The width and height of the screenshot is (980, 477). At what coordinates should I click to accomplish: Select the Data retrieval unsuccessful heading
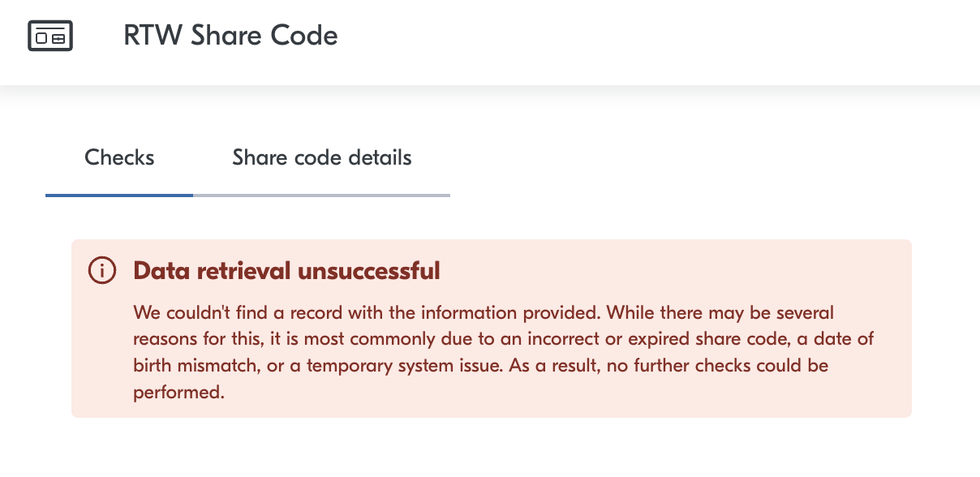pyautogui.click(x=286, y=270)
